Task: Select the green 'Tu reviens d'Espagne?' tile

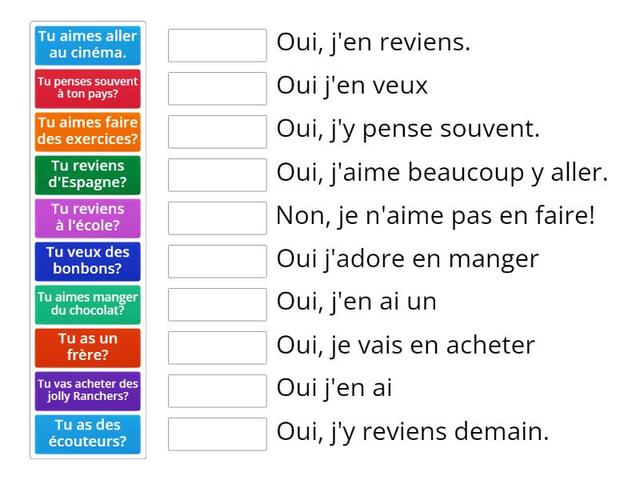Action: 88,175
